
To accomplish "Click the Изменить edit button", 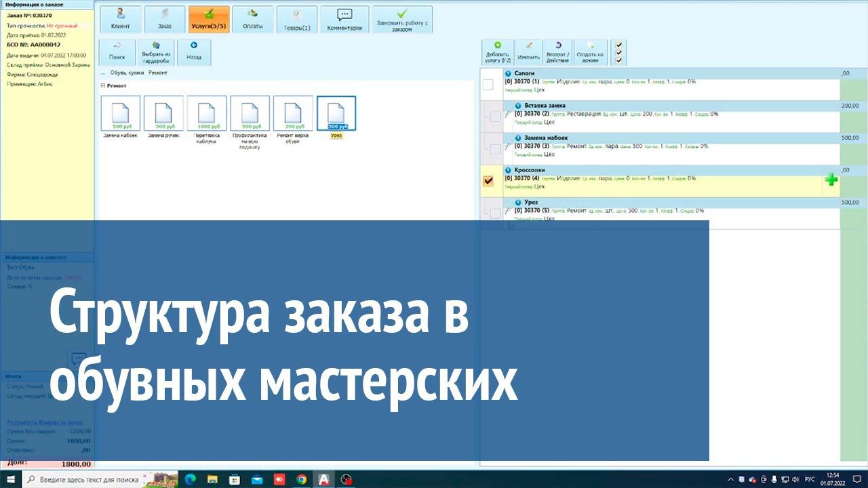I will [x=528, y=52].
